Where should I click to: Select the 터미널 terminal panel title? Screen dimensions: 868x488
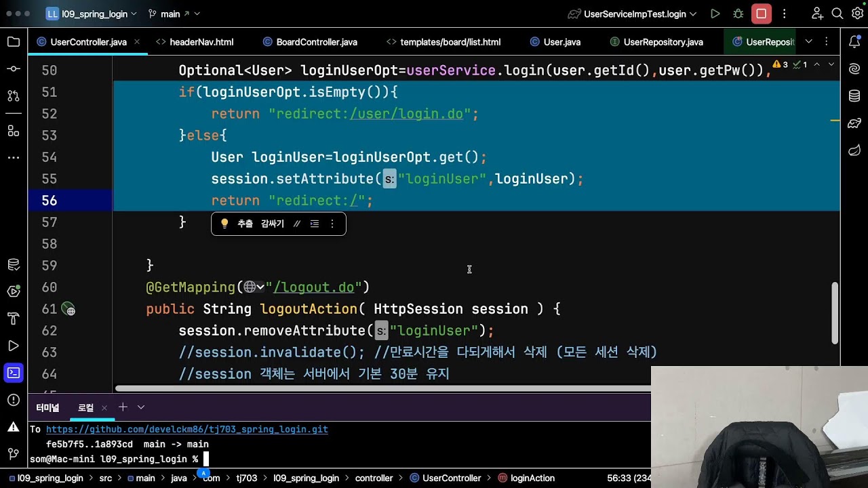coord(47,407)
